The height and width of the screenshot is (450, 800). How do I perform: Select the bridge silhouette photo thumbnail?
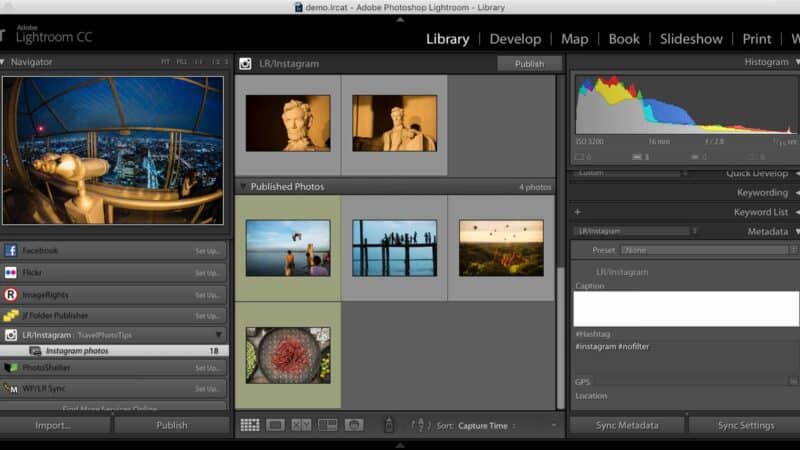(394, 248)
